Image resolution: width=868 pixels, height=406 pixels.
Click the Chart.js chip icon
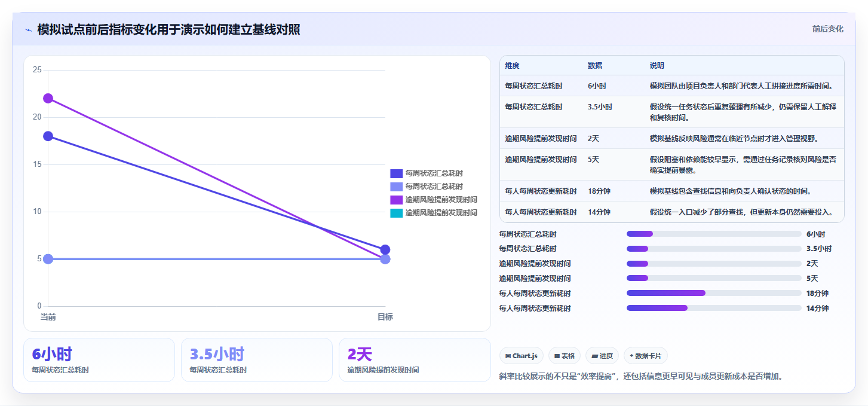(508, 356)
